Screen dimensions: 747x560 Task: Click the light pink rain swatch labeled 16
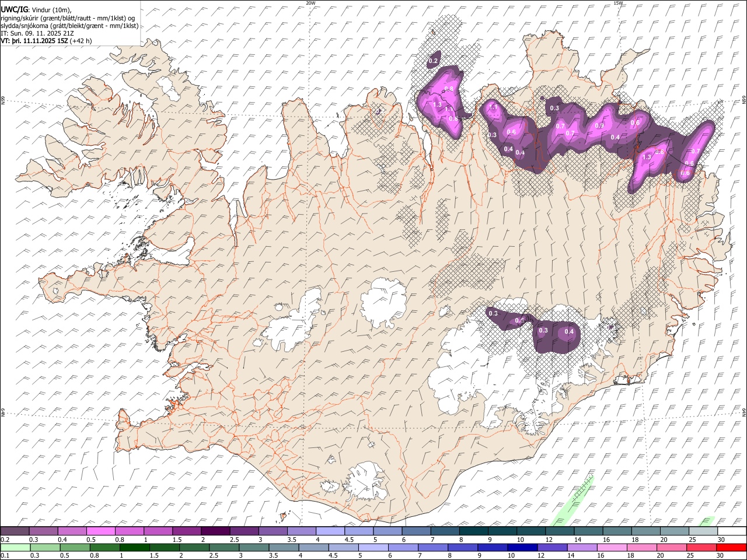[612, 547]
